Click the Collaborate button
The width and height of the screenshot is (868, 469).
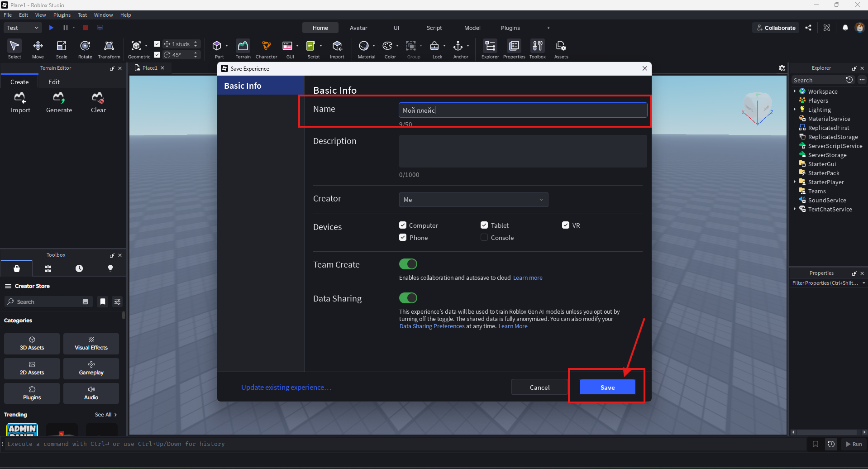pyautogui.click(x=776, y=28)
